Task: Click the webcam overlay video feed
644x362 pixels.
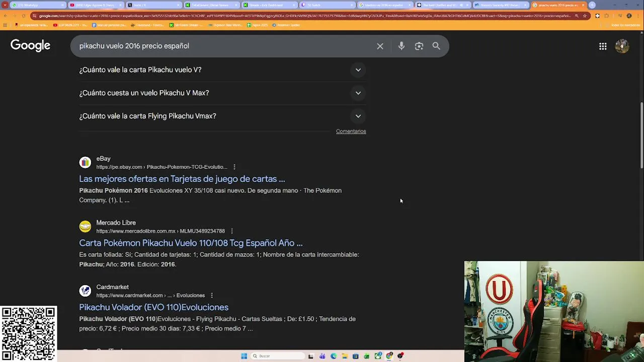Action: tap(554, 311)
